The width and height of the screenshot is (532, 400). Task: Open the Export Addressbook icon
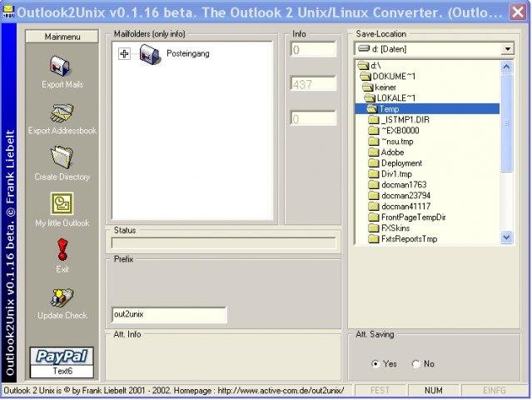pos(62,113)
